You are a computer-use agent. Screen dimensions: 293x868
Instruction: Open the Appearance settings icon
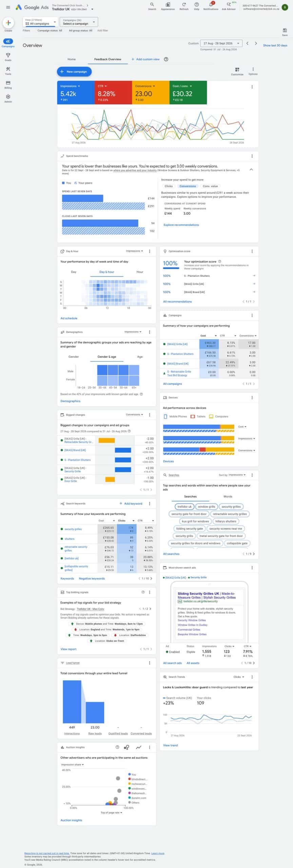point(168,5)
